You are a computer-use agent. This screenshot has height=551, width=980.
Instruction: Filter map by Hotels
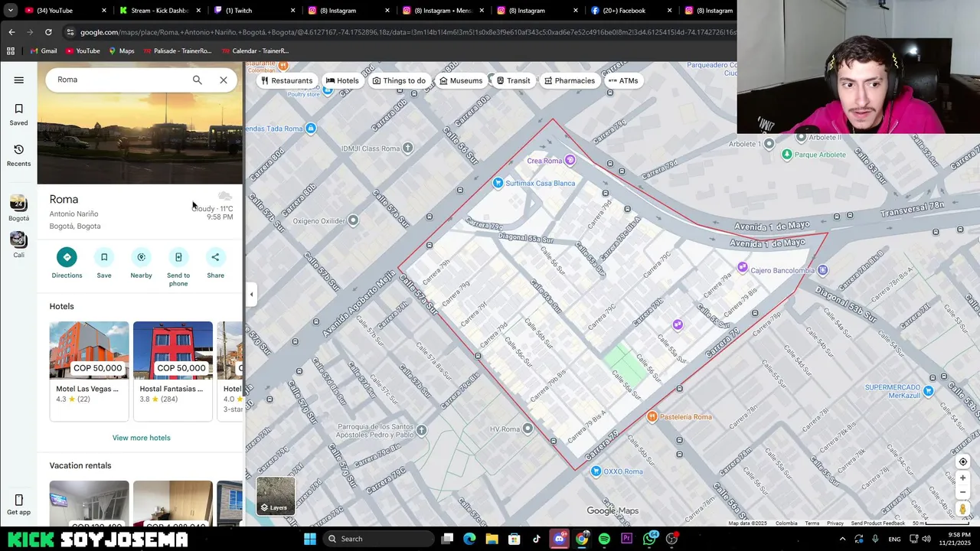[x=342, y=80]
